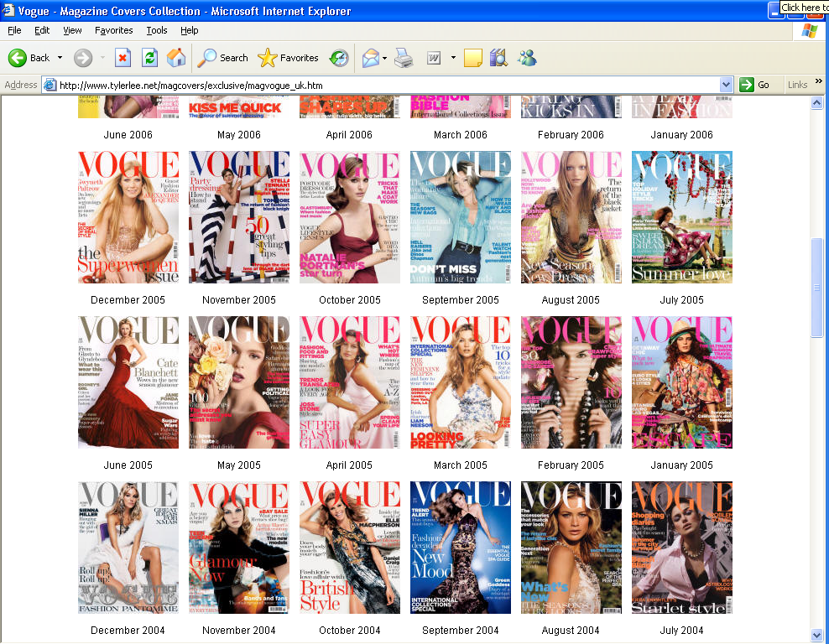Open the December 2005 Vogue cover

pyautogui.click(x=128, y=217)
